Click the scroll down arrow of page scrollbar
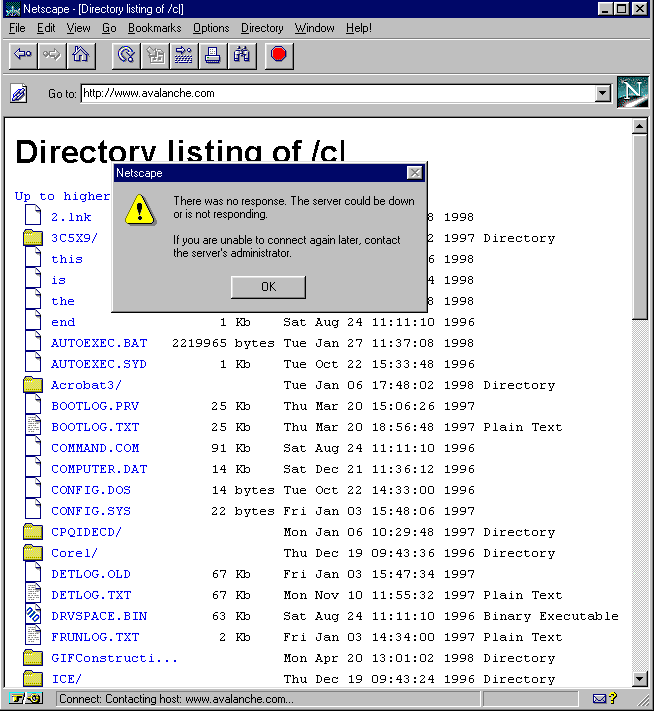This screenshot has height=711, width=654. pos(639,678)
